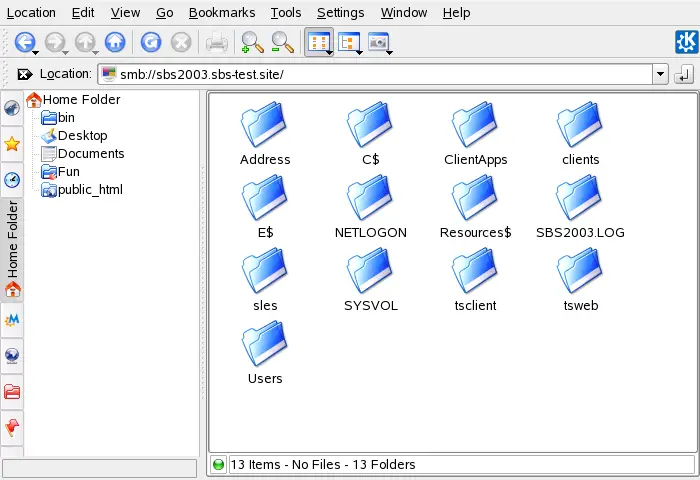The height and width of the screenshot is (480, 700).
Task: Select the NETLOGON shared folder
Action: 371,208
